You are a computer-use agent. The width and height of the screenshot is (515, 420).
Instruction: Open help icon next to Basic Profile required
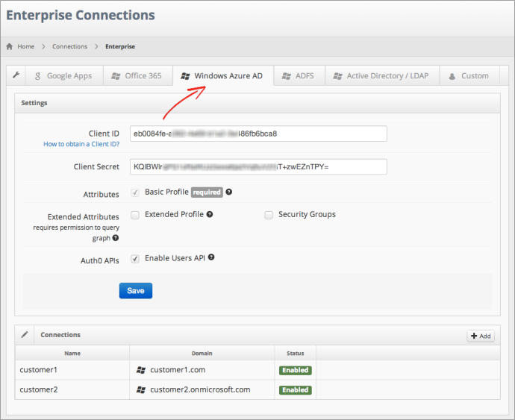click(x=229, y=192)
